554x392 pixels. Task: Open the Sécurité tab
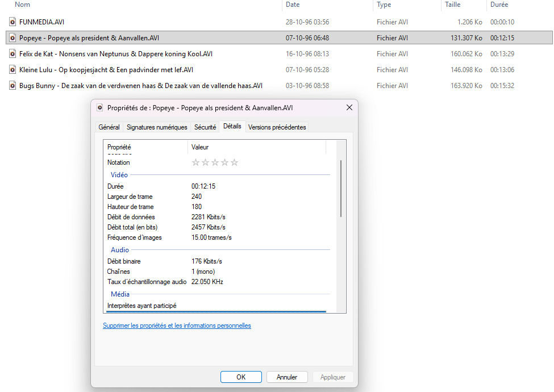(x=205, y=127)
